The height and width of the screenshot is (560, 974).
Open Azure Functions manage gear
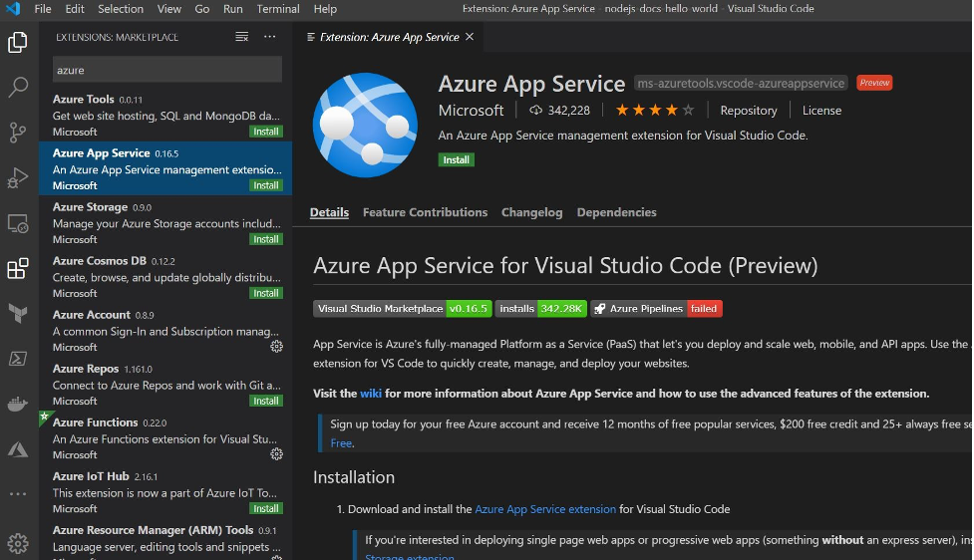276,454
